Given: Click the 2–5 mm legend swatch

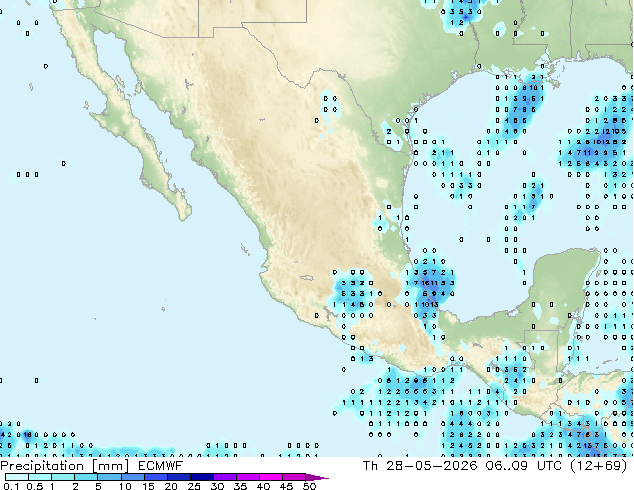Looking at the screenshot, I should (x=86, y=477).
